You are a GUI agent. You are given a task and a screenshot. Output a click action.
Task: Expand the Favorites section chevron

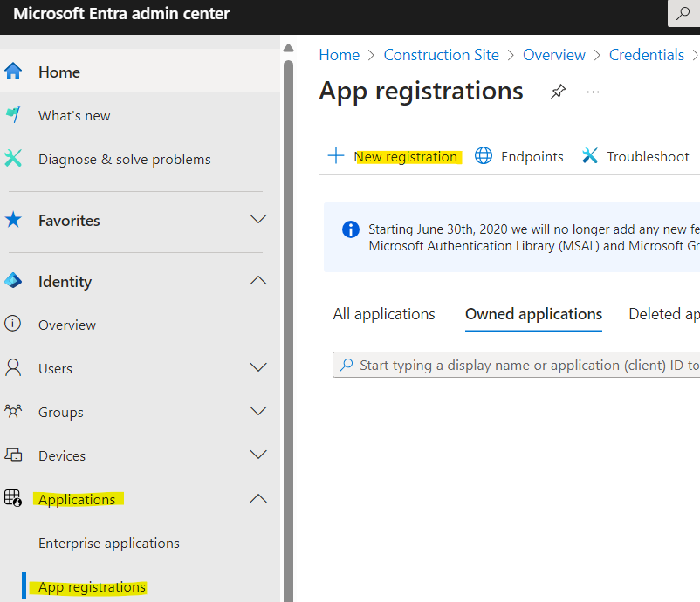[258, 219]
